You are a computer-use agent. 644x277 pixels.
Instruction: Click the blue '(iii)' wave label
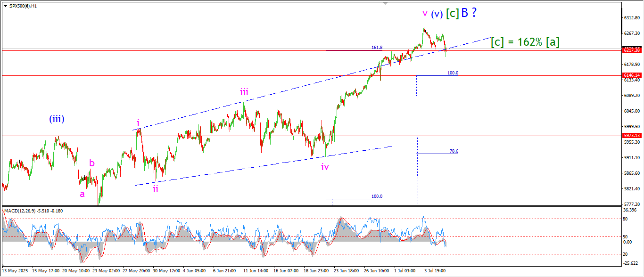point(56,119)
